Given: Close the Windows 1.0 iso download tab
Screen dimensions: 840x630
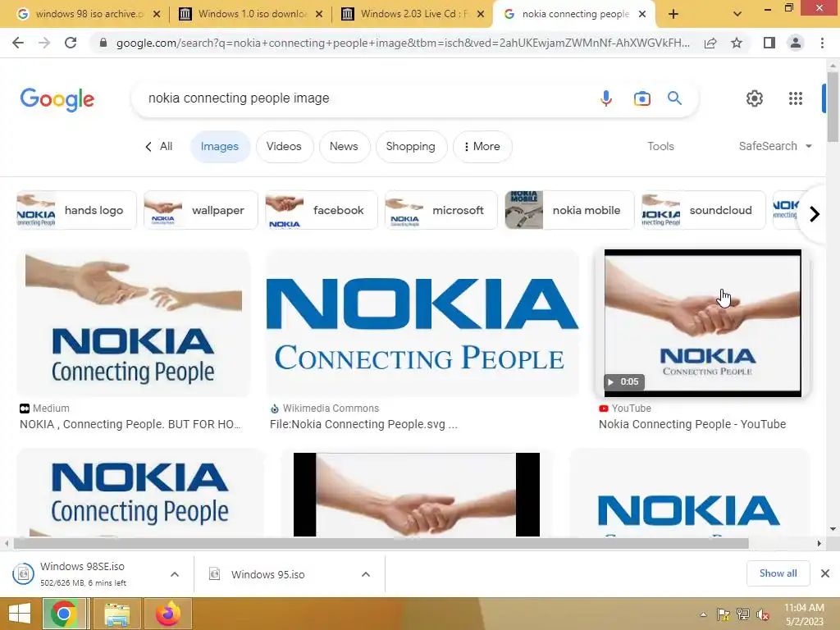Looking at the screenshot, I should pyautogui.click(x=319, y=14).
